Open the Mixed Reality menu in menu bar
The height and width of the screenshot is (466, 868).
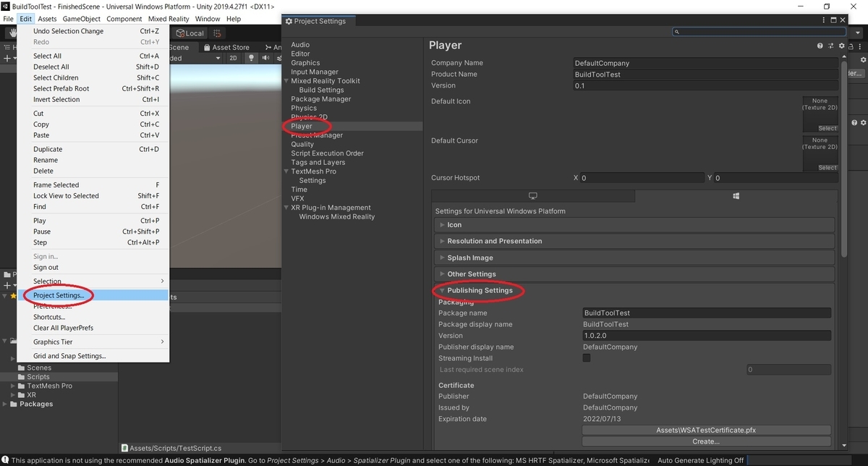[x=169, y=19]
